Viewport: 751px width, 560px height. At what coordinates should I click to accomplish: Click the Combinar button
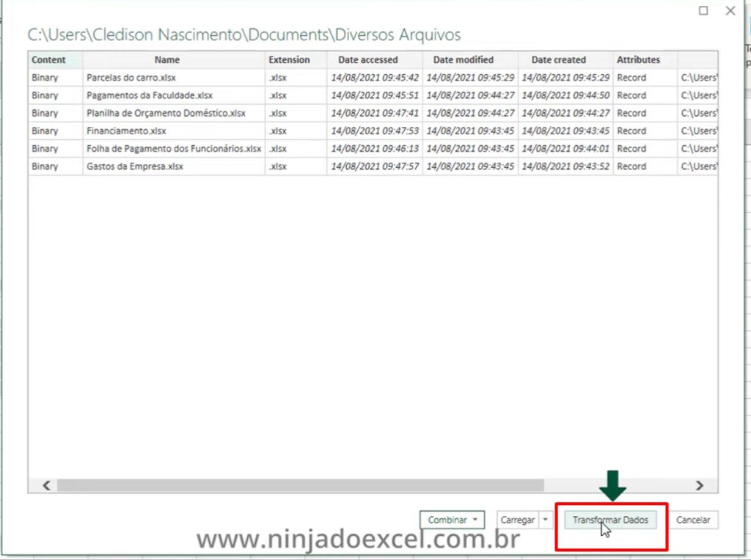click(447, 520)
